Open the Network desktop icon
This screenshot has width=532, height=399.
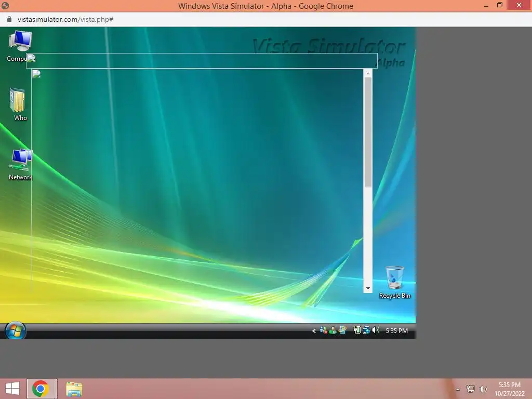[20, 164]
